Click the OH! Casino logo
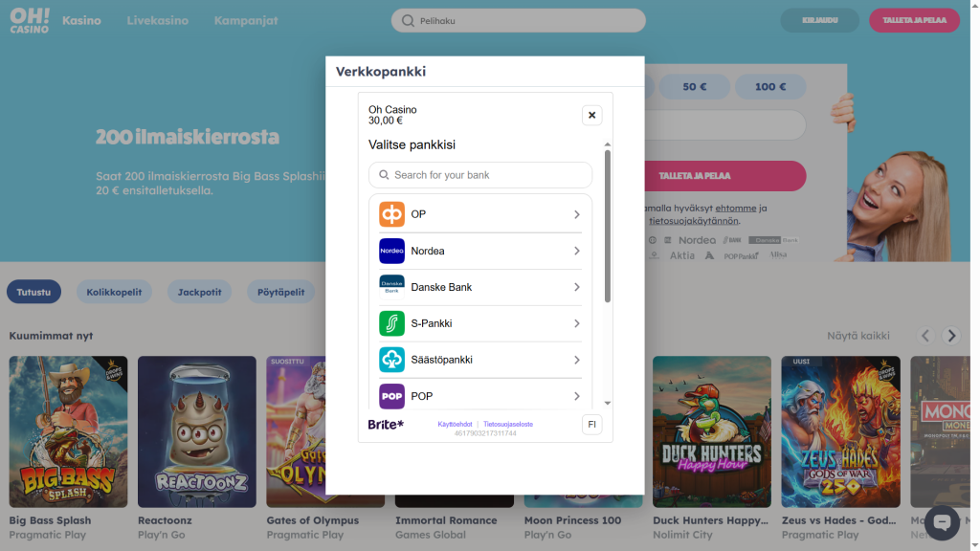Viewport: 980px width, 551px height. click(x=30, y=21)
